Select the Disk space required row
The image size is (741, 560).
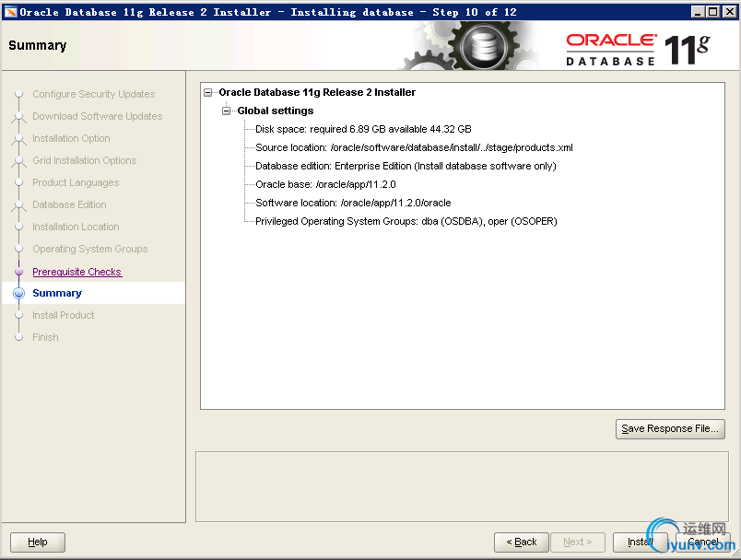pos(363,129)
